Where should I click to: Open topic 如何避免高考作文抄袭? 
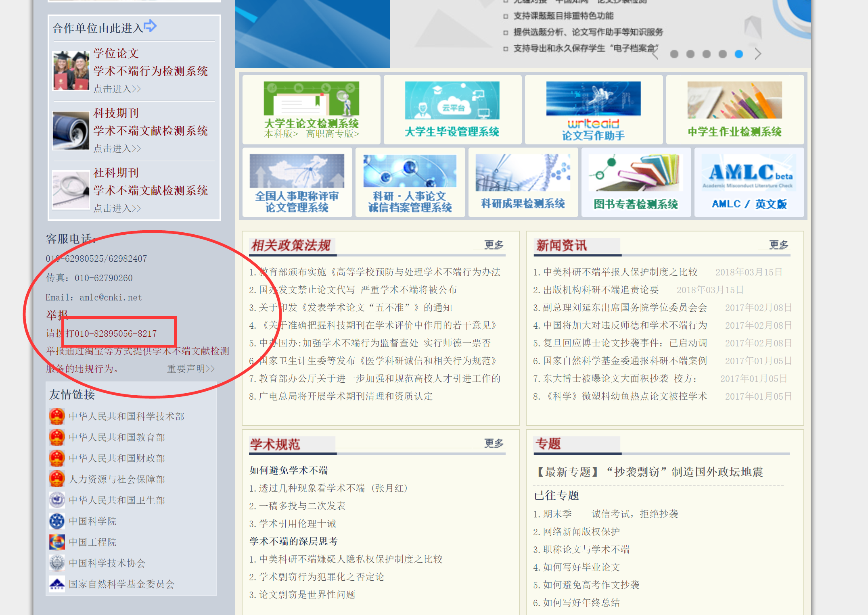591,585
